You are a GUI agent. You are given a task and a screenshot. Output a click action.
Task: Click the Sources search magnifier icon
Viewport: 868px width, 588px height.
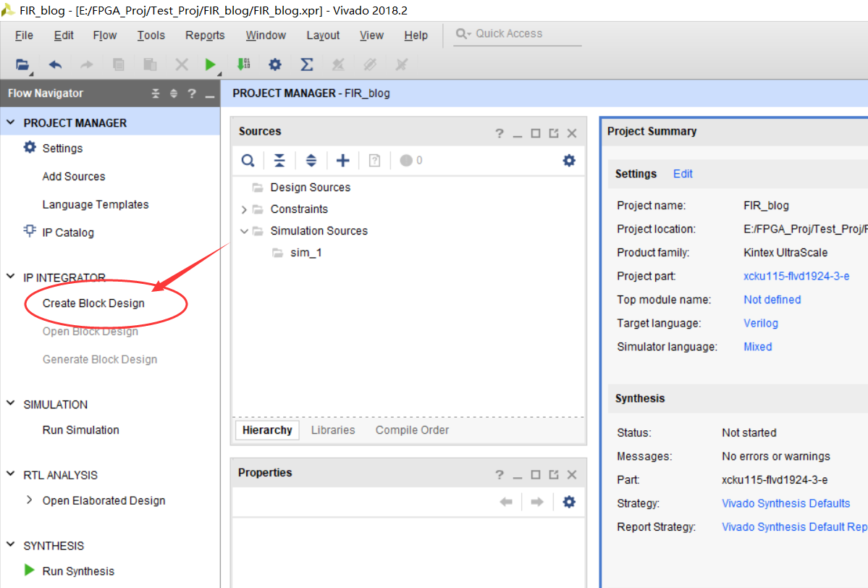[x=248, y=161]
